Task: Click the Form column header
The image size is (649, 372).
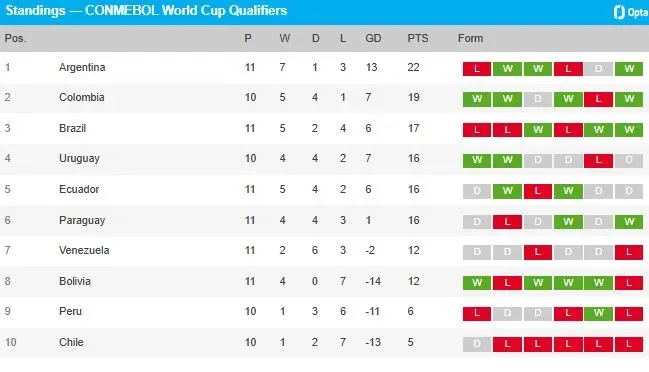Action: (x=470, y=38)
